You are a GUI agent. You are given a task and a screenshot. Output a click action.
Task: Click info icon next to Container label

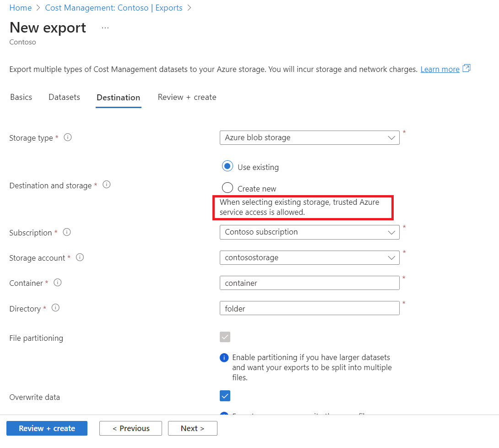[58, 283]
